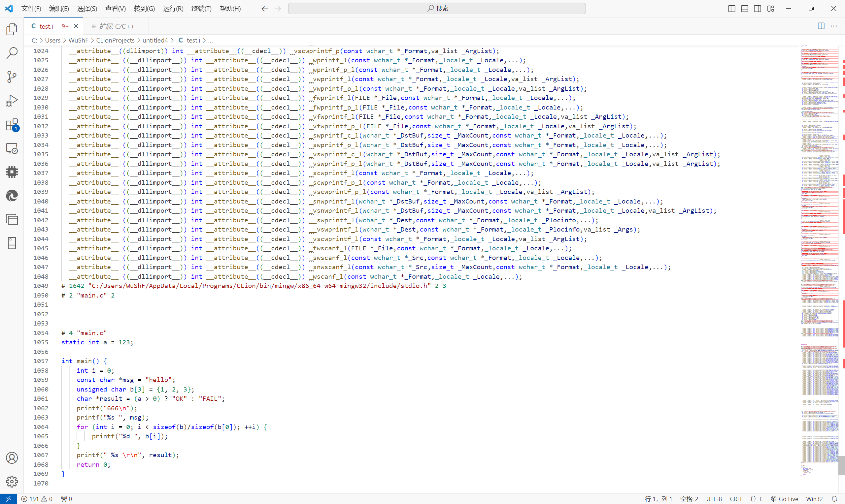
Task: Expand the C: drive breadcrumb
Action: pos(34,41)
